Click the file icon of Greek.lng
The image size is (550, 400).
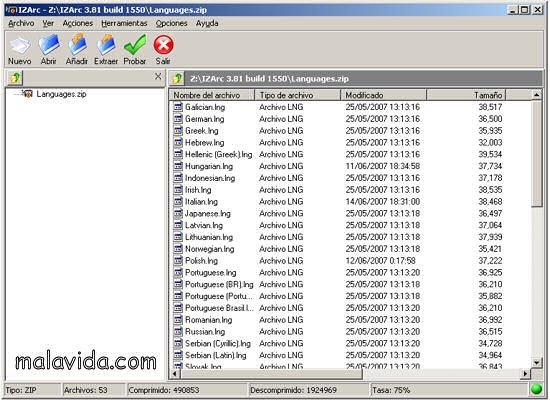coord(178,131)
